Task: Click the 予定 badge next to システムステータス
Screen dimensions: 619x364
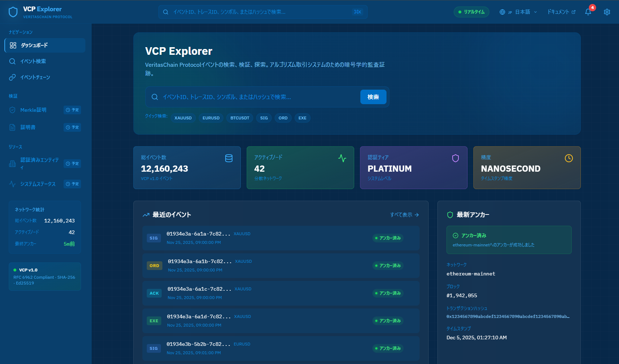Action: (72, 184)
